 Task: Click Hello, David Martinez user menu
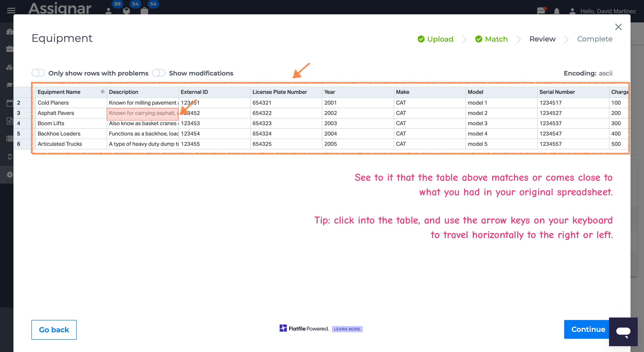coord(608,11)
